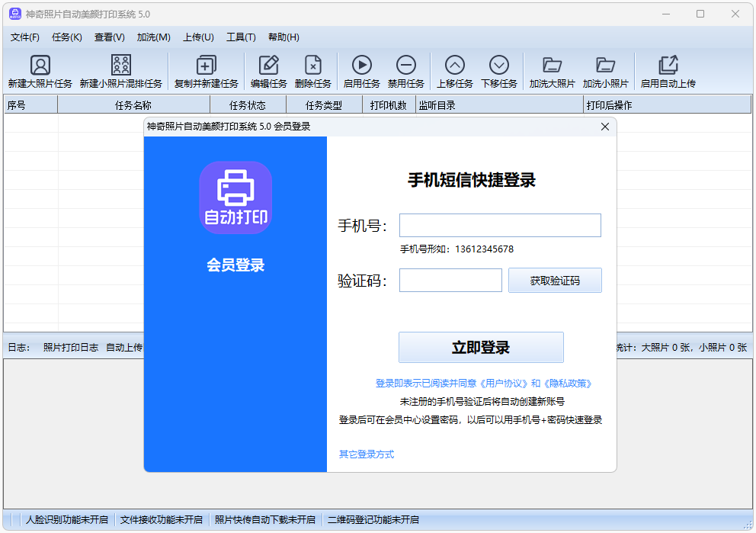Open the 工具(T) menu
756x533 pixels.
point(241,37)
